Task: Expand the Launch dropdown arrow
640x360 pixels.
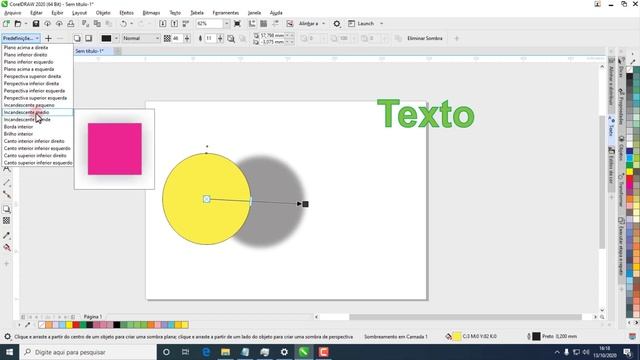Action: (382, 24)
